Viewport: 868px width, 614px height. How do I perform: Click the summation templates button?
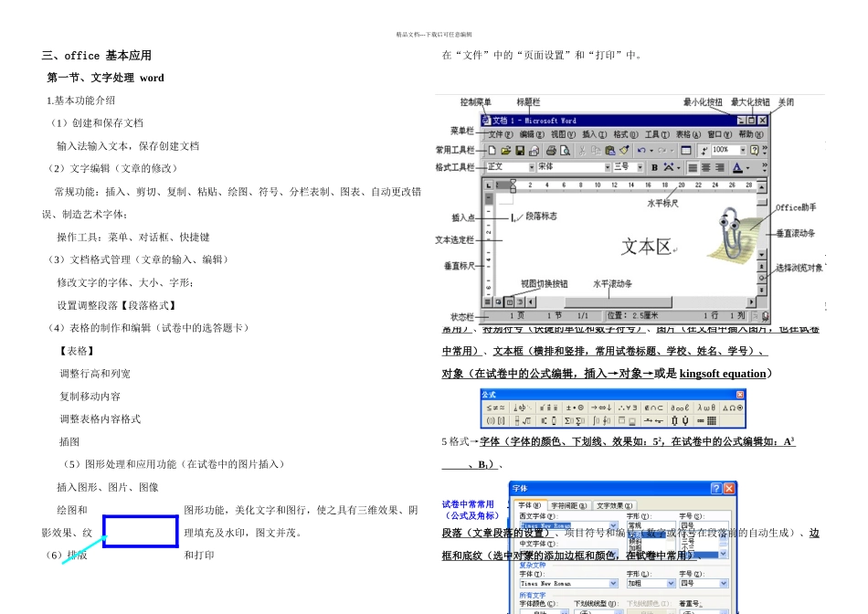(x=575, y=421)
